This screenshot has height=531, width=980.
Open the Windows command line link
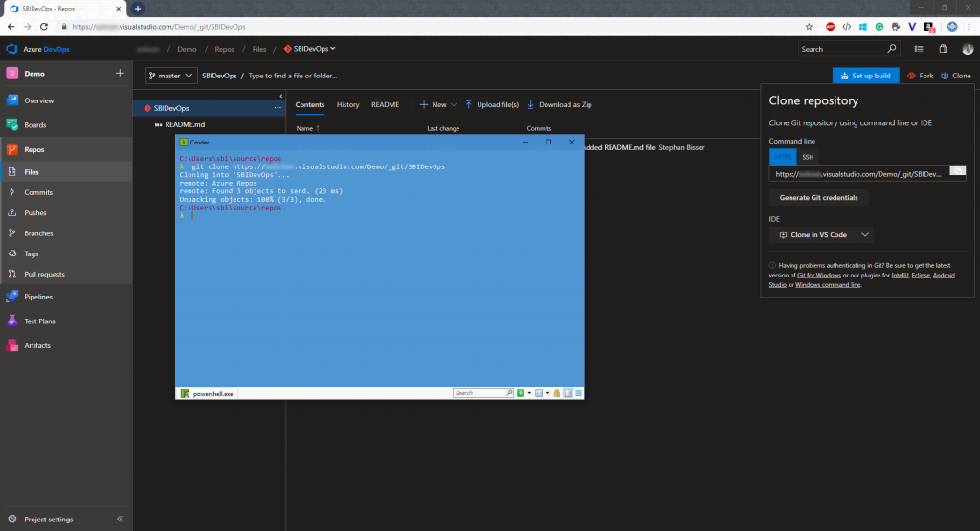[x=828, y=285]
